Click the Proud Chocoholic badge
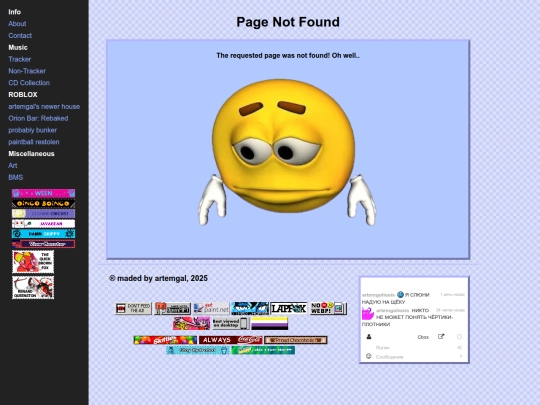Viewport: 540px width, 405px height. (296, 340)
